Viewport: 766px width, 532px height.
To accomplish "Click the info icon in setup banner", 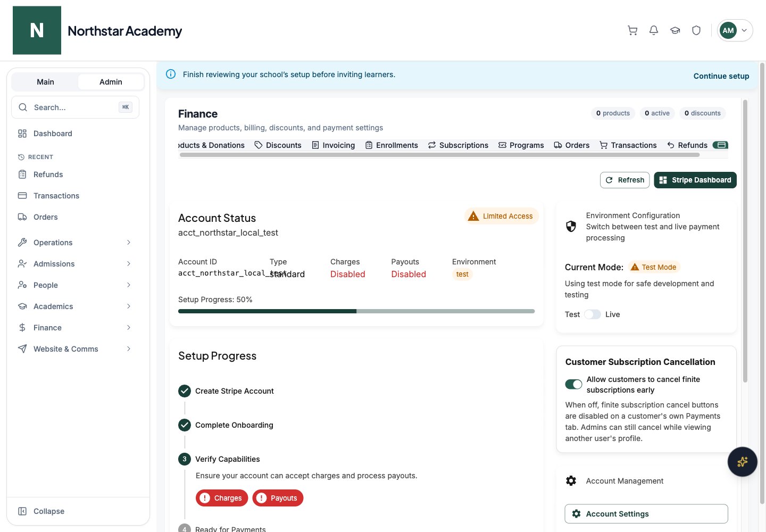I will pyautogui.click(x=171, y=74).
